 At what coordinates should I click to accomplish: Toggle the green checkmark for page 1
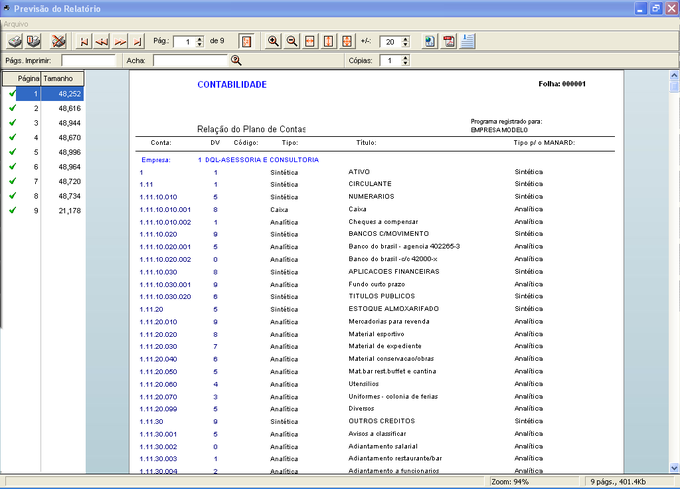tap(12, 93)
